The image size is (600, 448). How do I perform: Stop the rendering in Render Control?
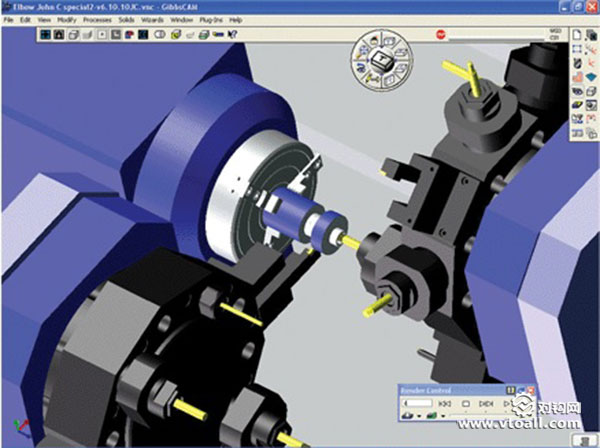point(465,404)
